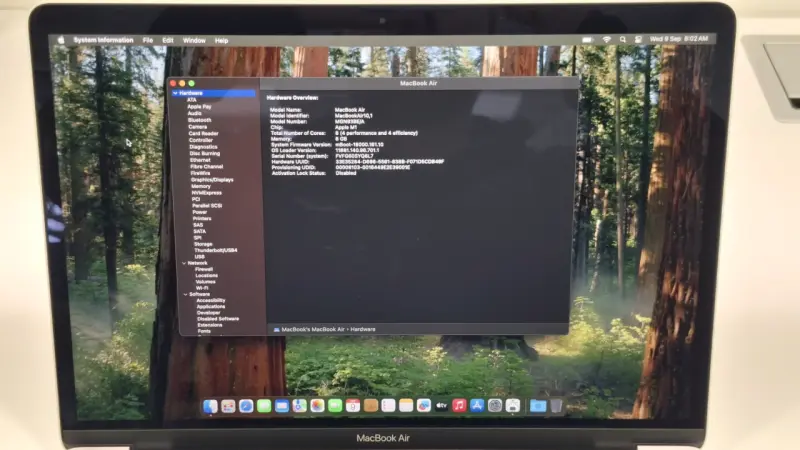The width and height of the screenshot is (800, 450).
Task: Click the Serial Number (system) value
Action: click(x=354, y=156)
